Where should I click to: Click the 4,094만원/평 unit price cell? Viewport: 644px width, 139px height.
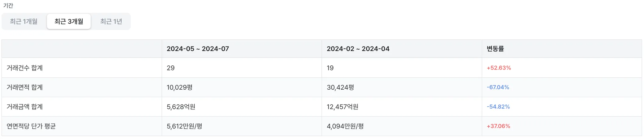[345, 126]
